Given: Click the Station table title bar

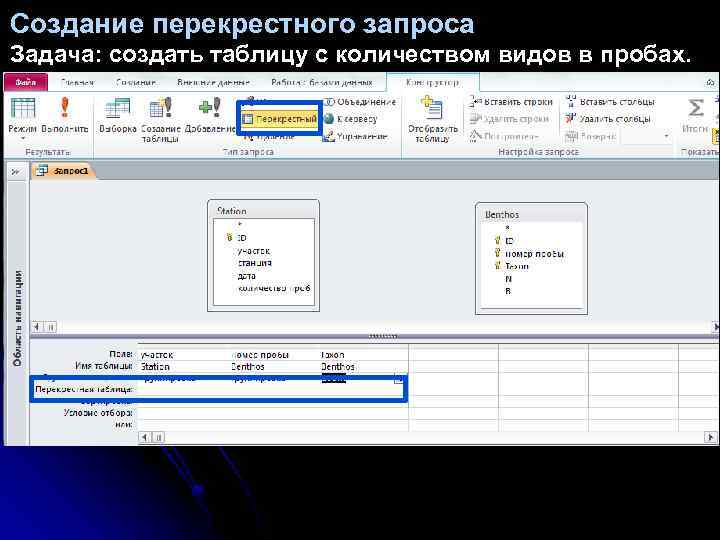Looking at the screenshot, I should pos(263,210).
